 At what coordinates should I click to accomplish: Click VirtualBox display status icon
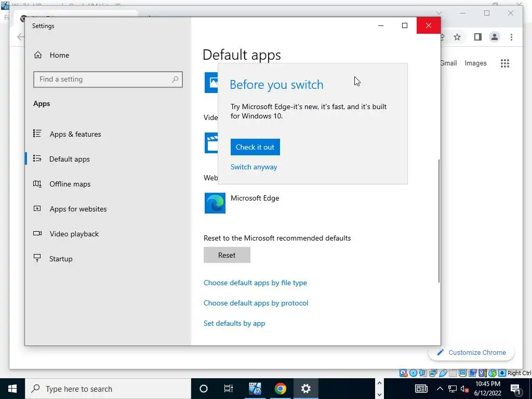click(x=462, y=373)
